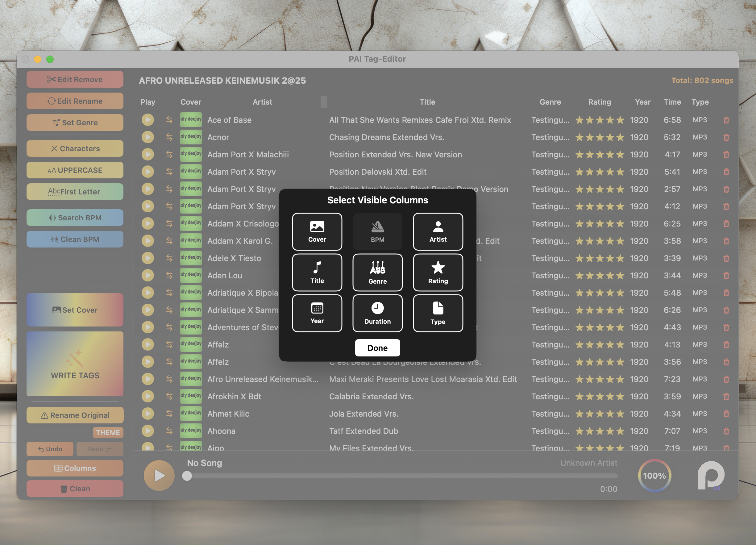The image size is (756, 545).
Task: Toggle the Year column visibility
Action: 317,313
